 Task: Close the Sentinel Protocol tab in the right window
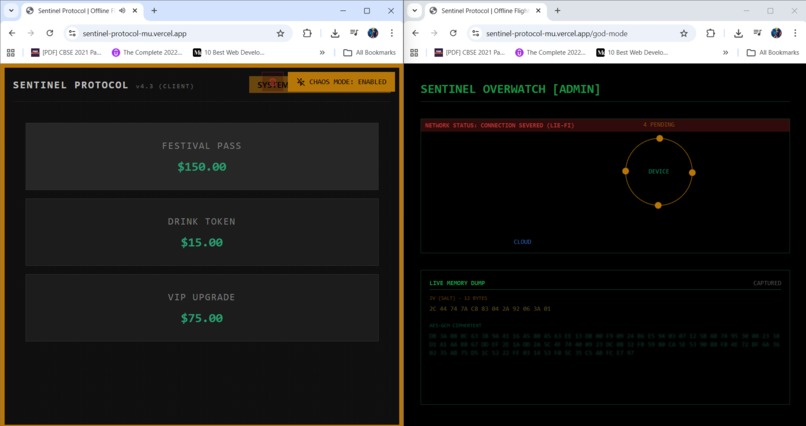pos(538,10)
